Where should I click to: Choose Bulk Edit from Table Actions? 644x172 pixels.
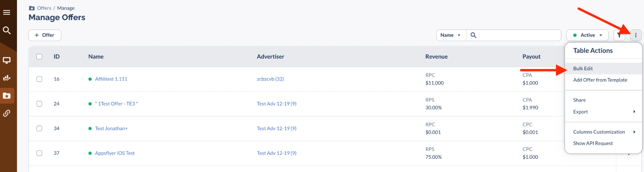[x=583, y=68]
